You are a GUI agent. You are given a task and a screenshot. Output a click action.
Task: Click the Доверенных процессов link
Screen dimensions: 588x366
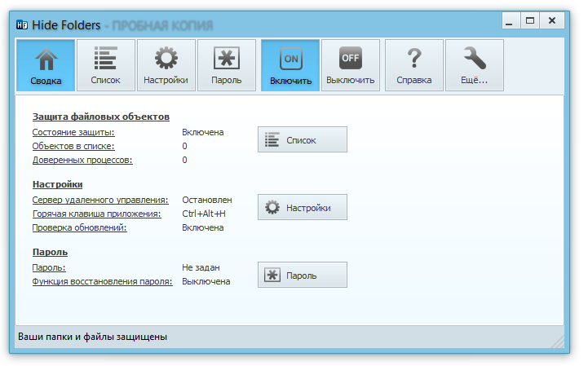[x=82, y=160]
